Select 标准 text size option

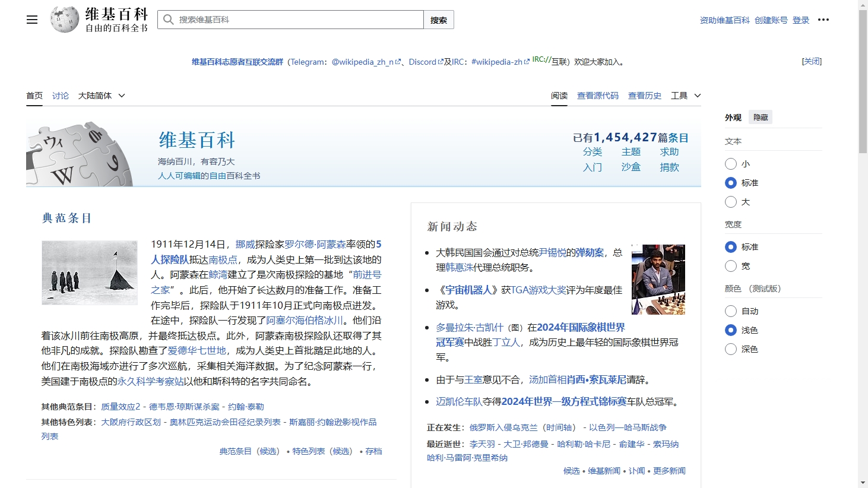[x=731, y=183]
